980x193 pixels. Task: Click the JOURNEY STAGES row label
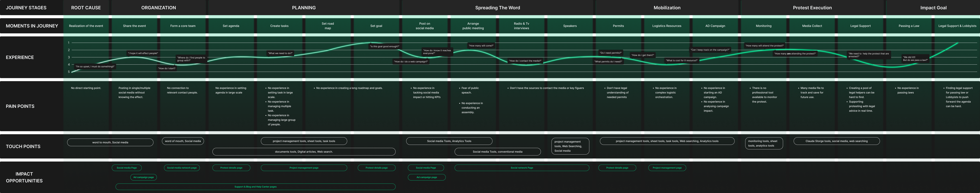tap(26, 8)
